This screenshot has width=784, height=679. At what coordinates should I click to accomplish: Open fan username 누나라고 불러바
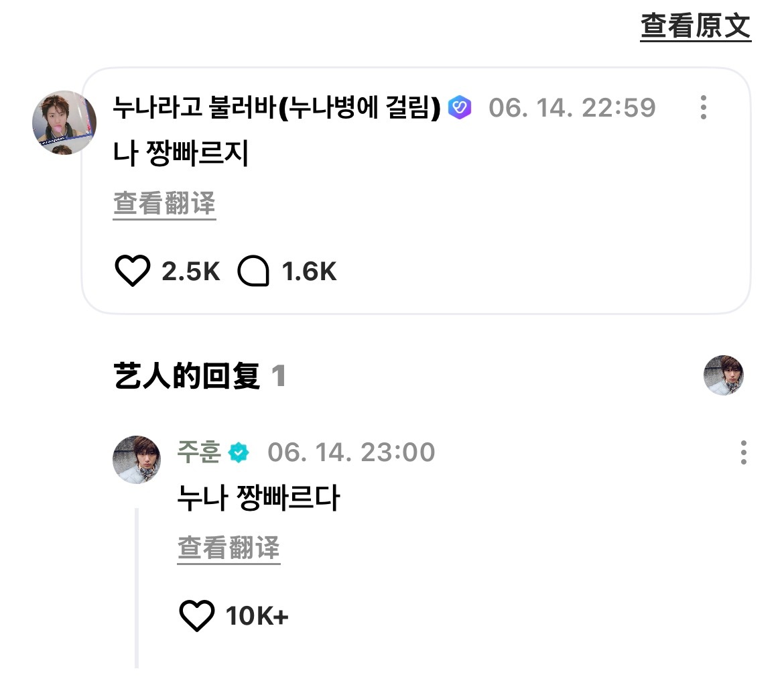point(277,107)
